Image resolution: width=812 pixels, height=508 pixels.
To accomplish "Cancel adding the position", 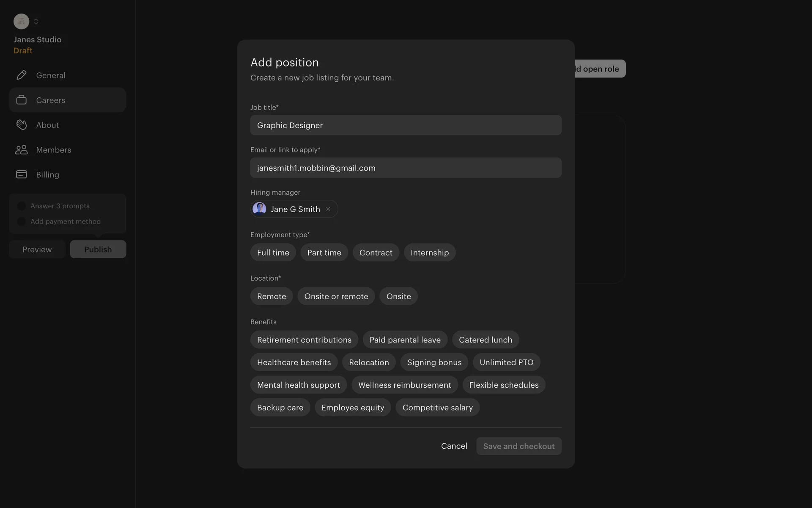I will pos(454,446).
